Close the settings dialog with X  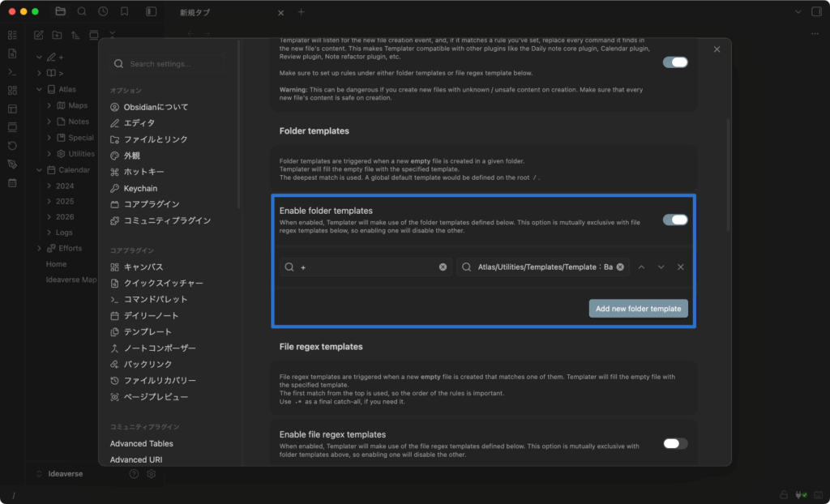717,49
